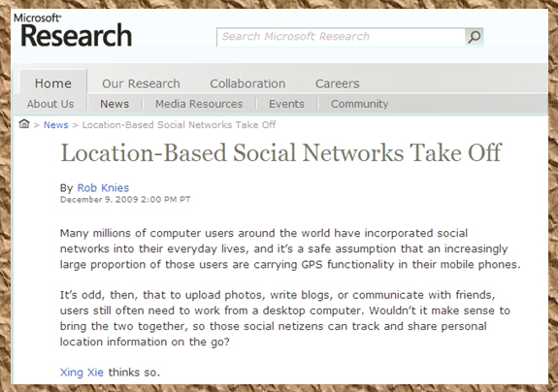This screenshot has height=392, width=558.
Task: Switch to the Our Research tab
Action: [x=141, y=83]
